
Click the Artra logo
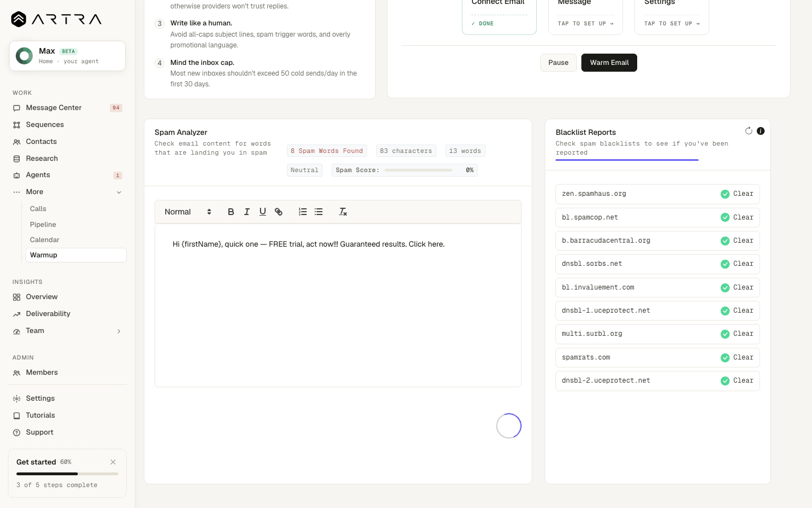56,19
